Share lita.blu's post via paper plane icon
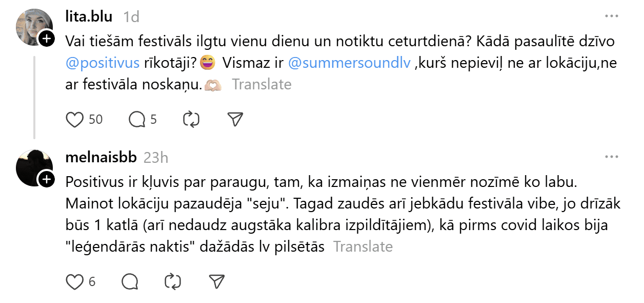 coord(235,120)
